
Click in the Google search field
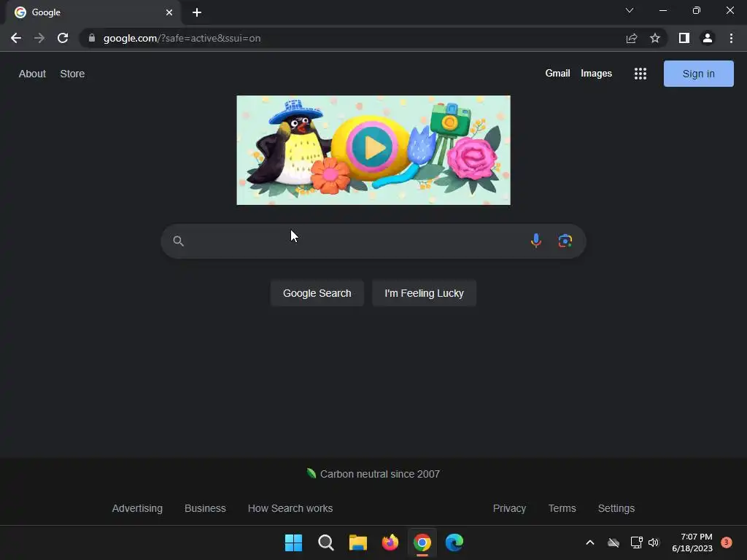click(x=373, y=241)
